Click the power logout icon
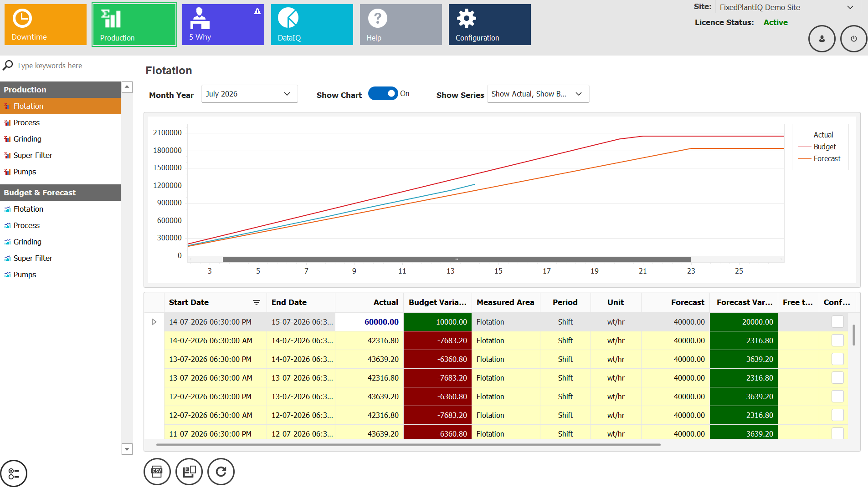 853,39
